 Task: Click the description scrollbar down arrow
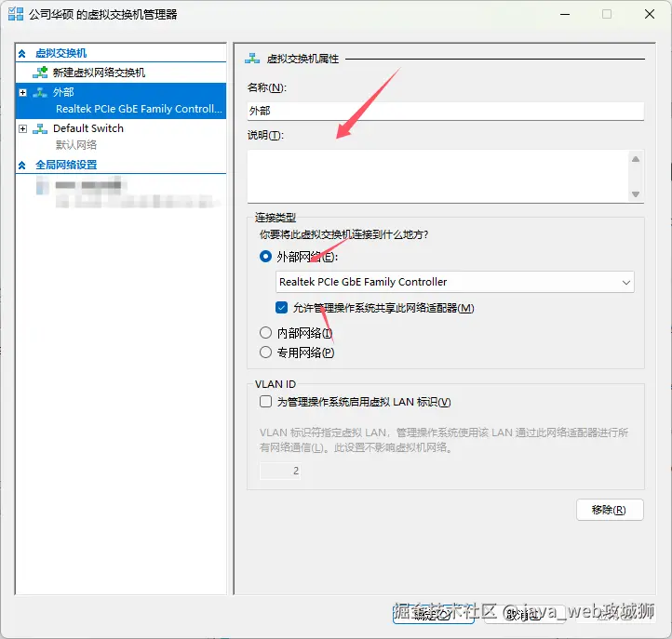coord(636,194)
